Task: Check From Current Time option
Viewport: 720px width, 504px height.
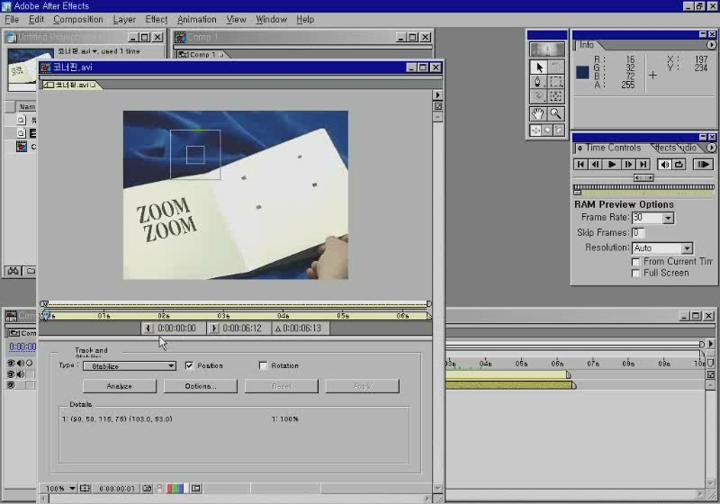Action: [x=636, y=262]
